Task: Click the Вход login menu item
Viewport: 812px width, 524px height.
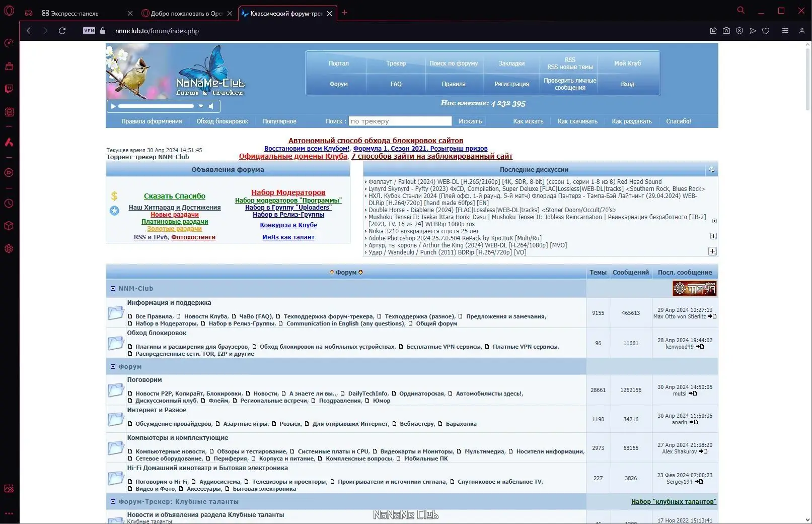Action: click(627, 84)
